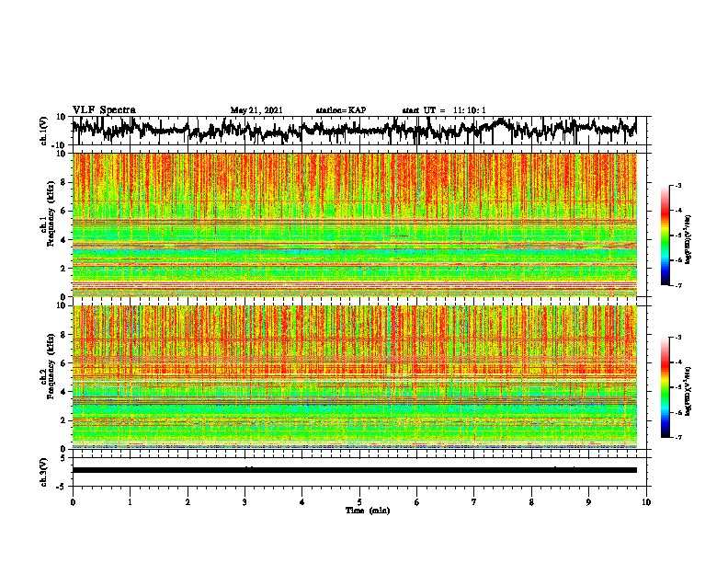Click the "-7" label on ch.2 color scale

[x=678, y=437]
